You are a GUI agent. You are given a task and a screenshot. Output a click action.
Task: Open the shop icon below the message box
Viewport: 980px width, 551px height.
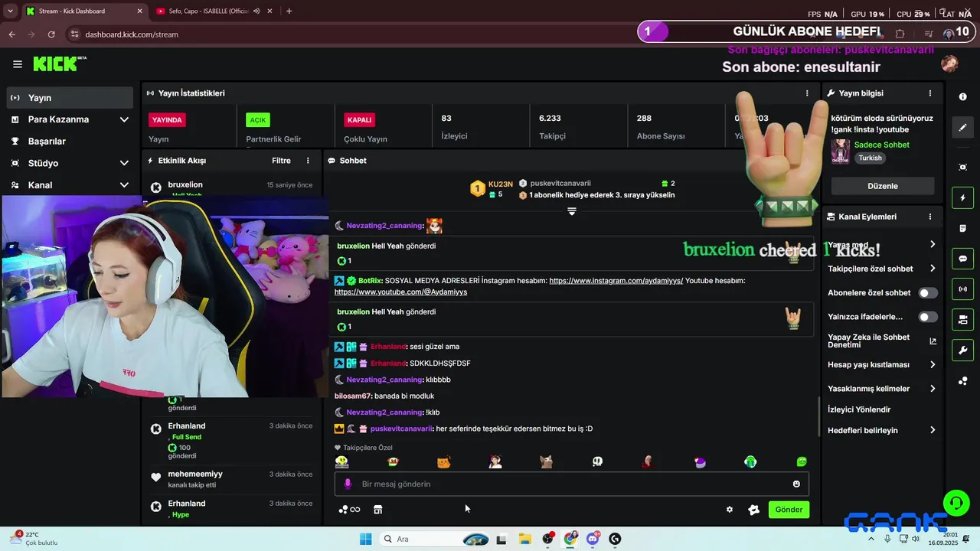click(x=377, y=510)
